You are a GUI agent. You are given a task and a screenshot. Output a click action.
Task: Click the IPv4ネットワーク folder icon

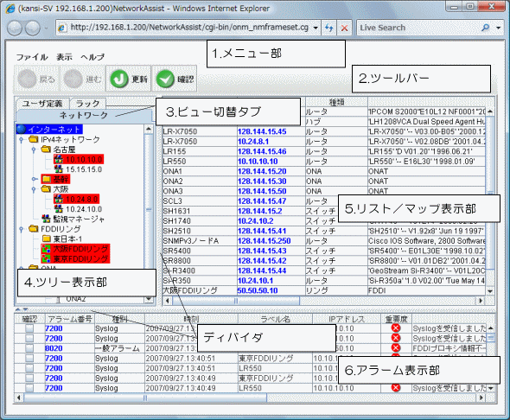(x=34, y=139)
